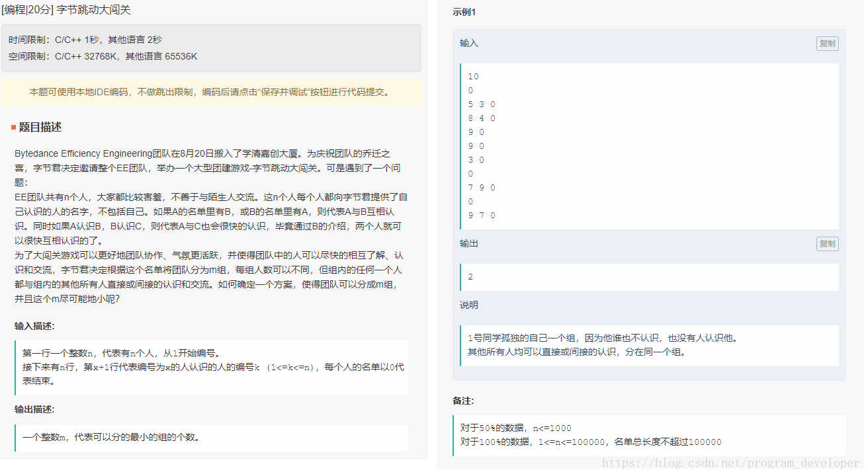Viewport: 868px width, 476px height.
Task: Click the paragraph starting 'Bytedance Efficiency Engineering'
Action: pos(207,168)
